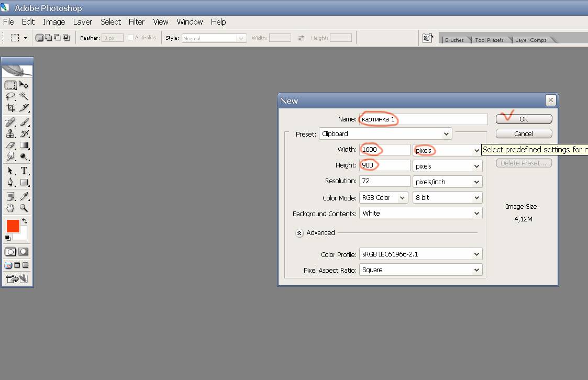Select the Path Selection tool
The width and height of the screenshot is (588, 380).
pyautogui.click(x=11, y=171)
